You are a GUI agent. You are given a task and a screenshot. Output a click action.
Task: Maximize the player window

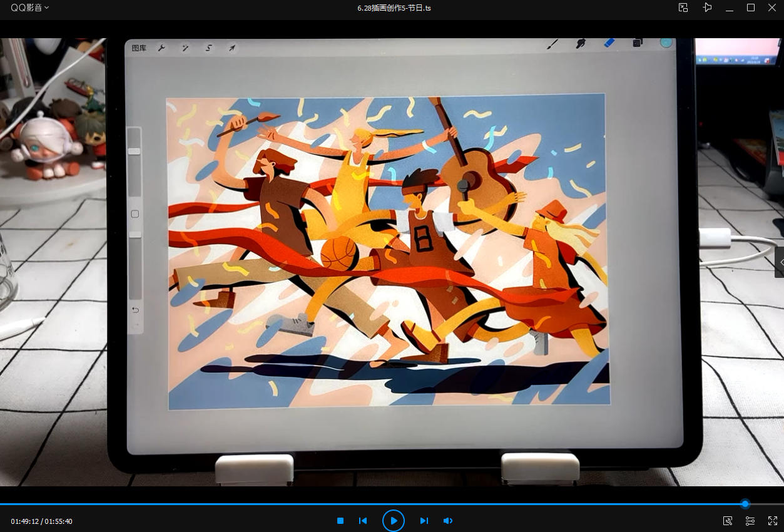click(x=751, y=8)
